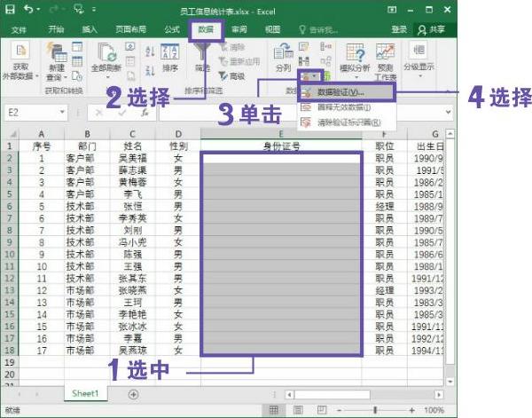Add a new sheet with the plus icon
532x418 pixels.
133,394
